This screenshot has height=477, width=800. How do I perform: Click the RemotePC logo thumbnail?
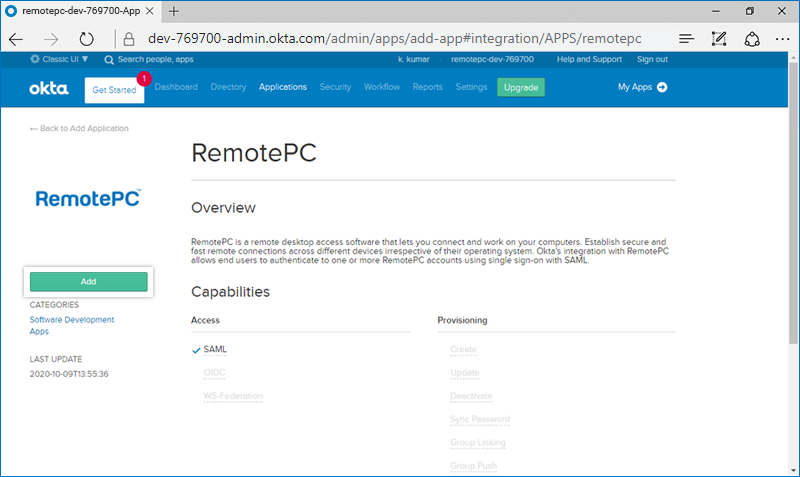[88, 198]
